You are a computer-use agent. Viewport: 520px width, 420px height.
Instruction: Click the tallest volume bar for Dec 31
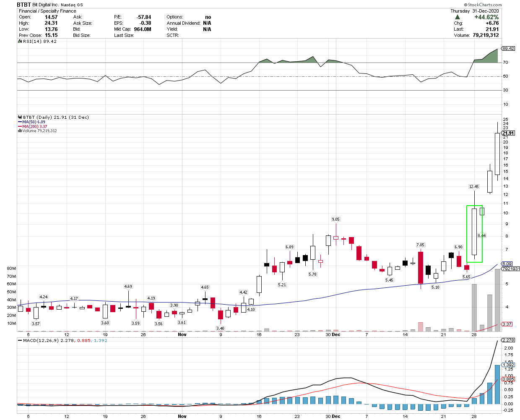(x=497, y=300)
